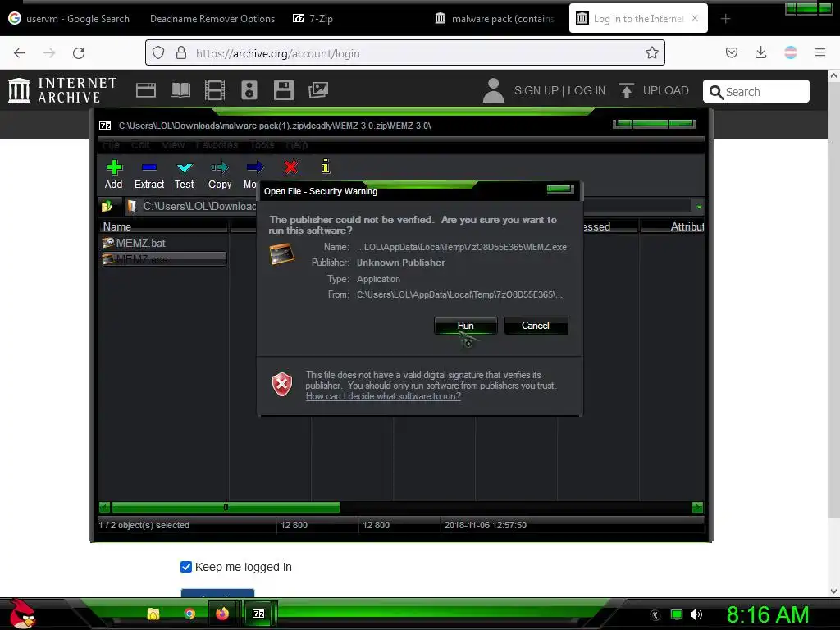The image size is (840, 630).
Task: Click the browser forward arrow
Action: [49, 53]
